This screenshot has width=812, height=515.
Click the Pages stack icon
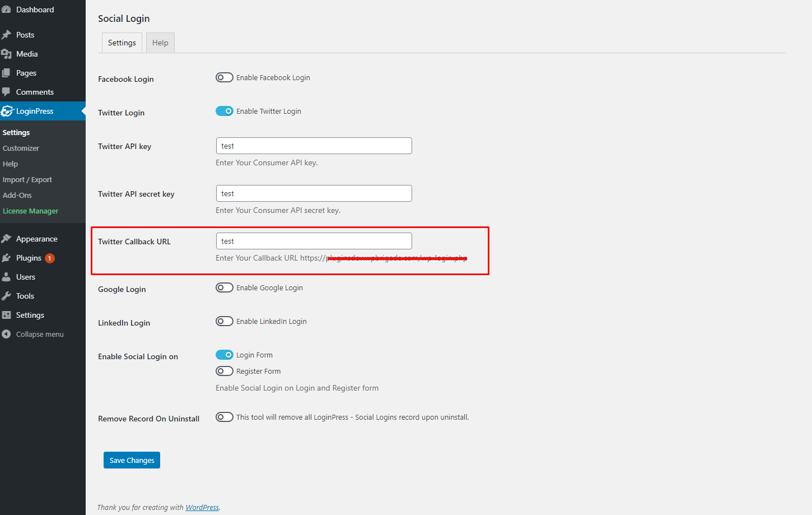click(x=6, y=73)
